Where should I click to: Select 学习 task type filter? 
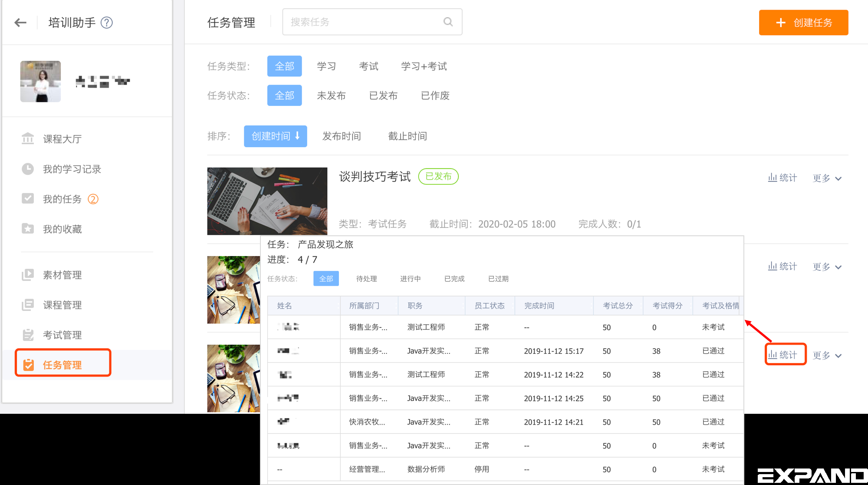pyautogui.click(x=326, y=66)
